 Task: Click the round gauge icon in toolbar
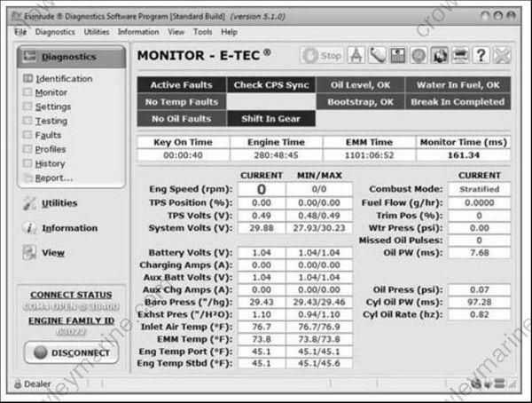point(419,55)
